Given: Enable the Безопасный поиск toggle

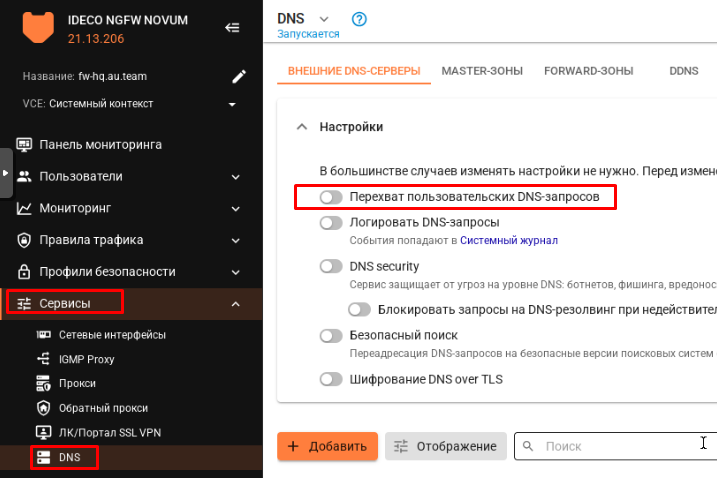Looking at the screenshot, I should click(331, 336).
